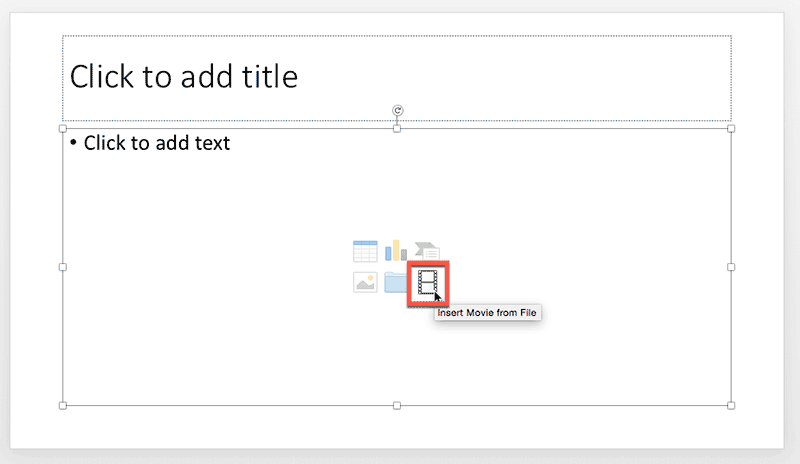This screenshot has width=800, height=464.
Task: Click the Insert SmartArt icon in placeholder
Action: tap(427, 251)
